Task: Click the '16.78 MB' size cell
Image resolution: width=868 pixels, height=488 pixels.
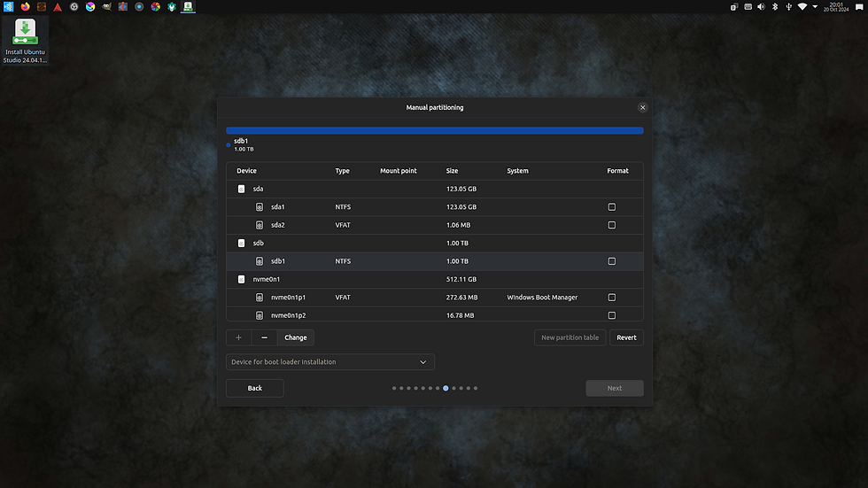Action: coord(460,315)
